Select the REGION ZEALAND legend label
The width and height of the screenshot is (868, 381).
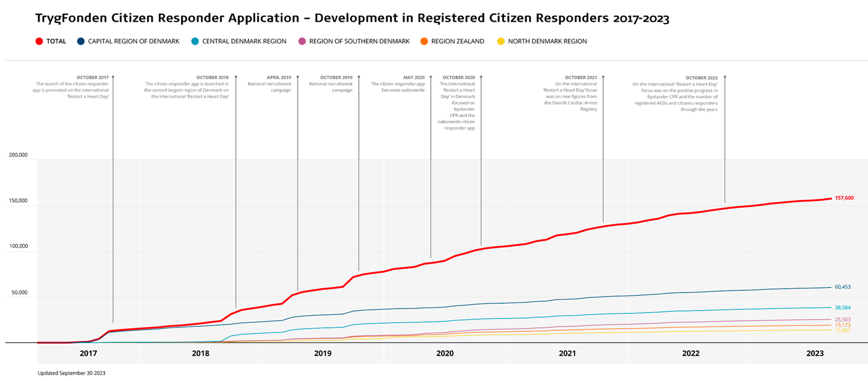pyautogui.click(x=458, y=42)
